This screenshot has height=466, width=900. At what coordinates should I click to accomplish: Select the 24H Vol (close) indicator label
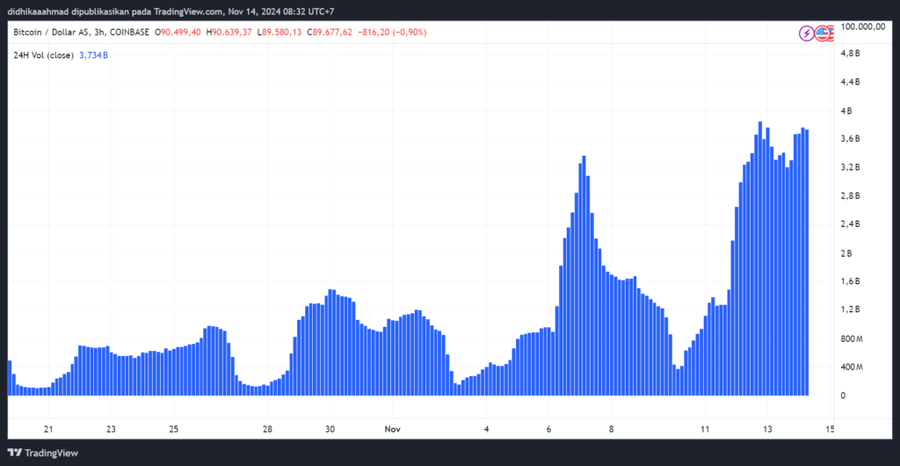coord(42,54)
